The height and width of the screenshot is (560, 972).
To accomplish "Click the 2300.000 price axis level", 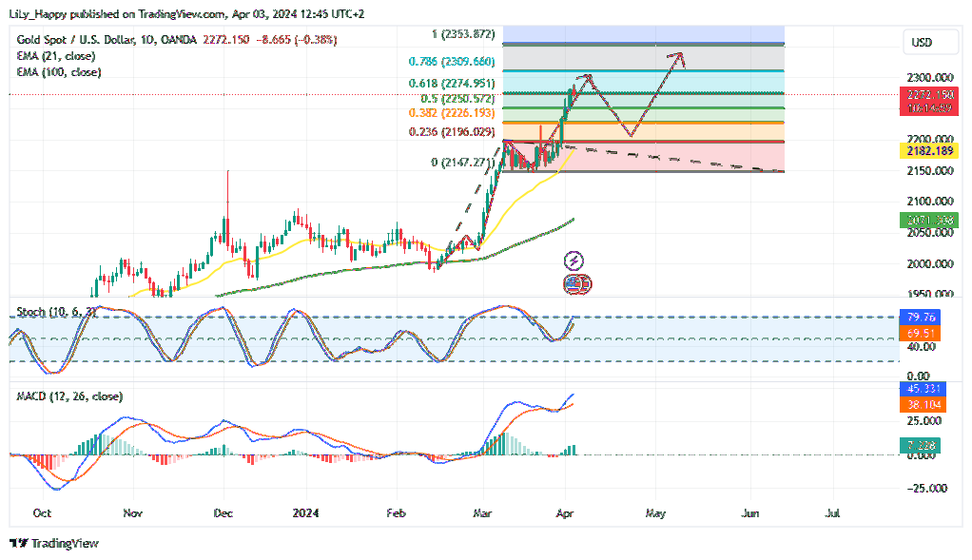I will click(930, 77).
